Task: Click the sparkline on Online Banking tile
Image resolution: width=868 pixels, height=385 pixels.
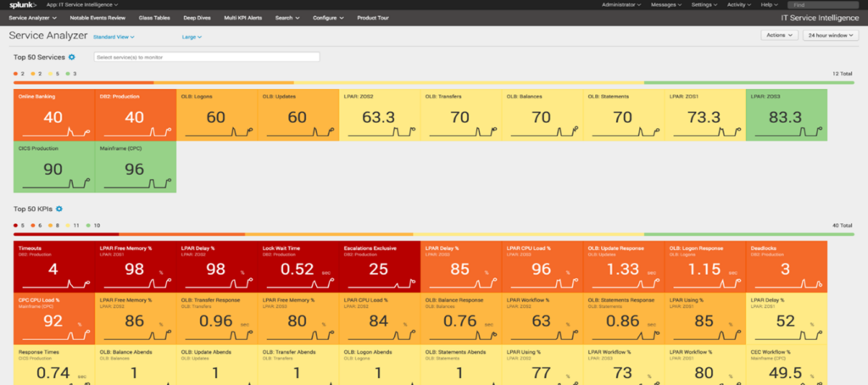Action: coord(57,131)
